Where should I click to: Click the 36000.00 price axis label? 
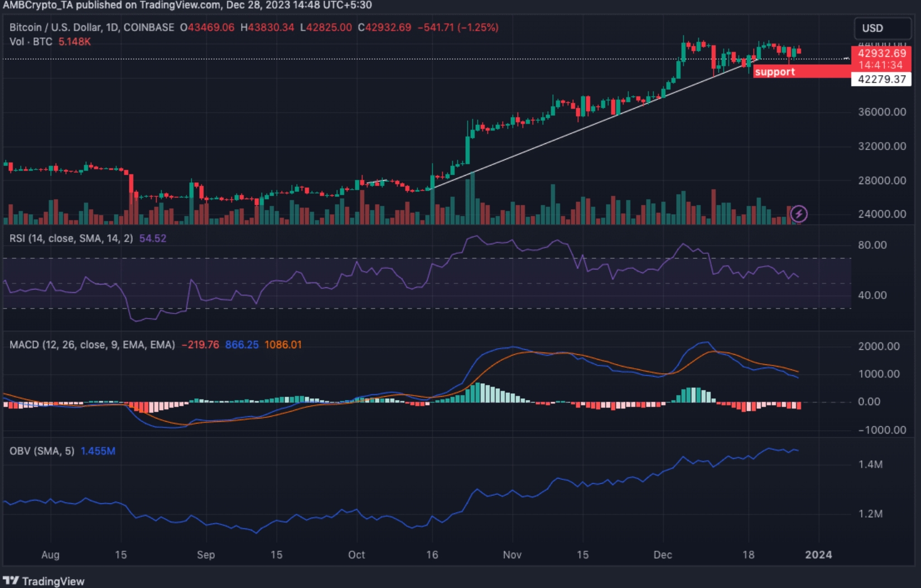pyautogui.click(x=882, y=112)
